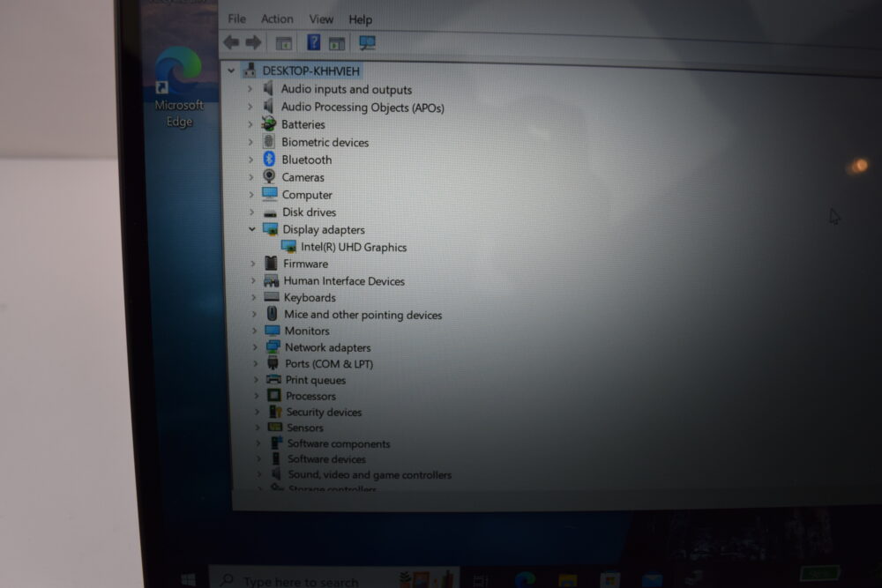
Task: Expand the Batteries category
Action: click(250, 124)
